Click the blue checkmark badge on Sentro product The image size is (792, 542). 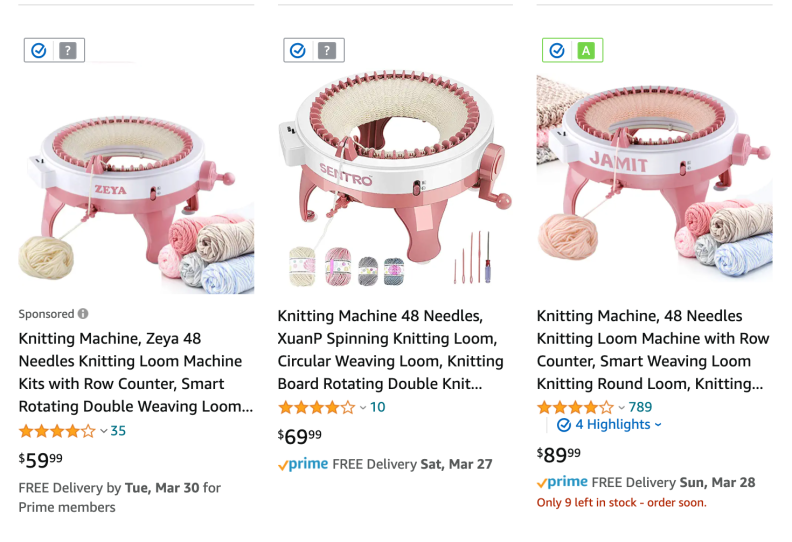point(298,51)
